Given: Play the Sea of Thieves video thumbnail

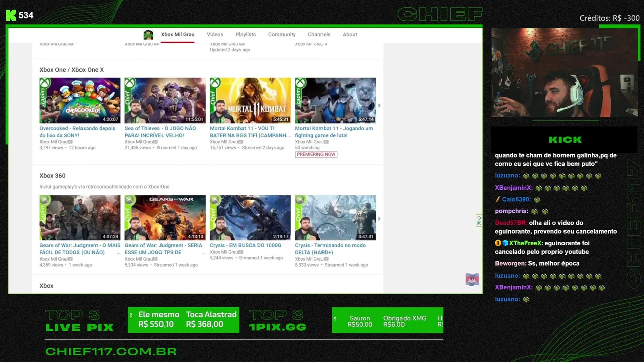Looking at the screenshot, I should [165, 101].
